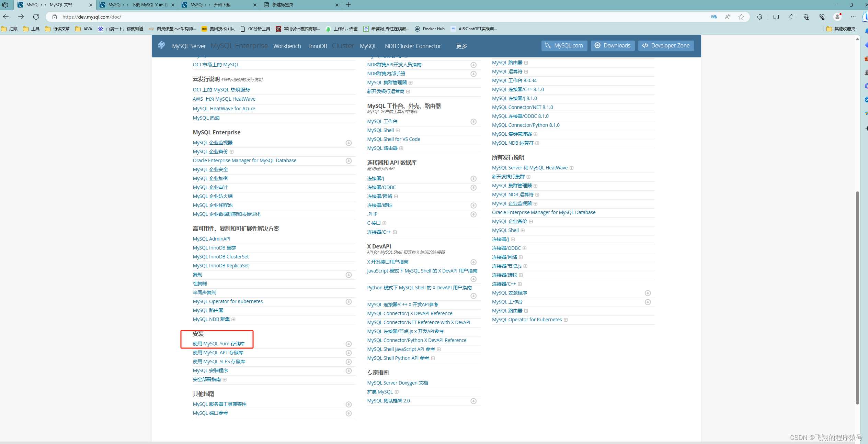Open the MySQL Server Doxygen 文档 link

tap(398, 383)
